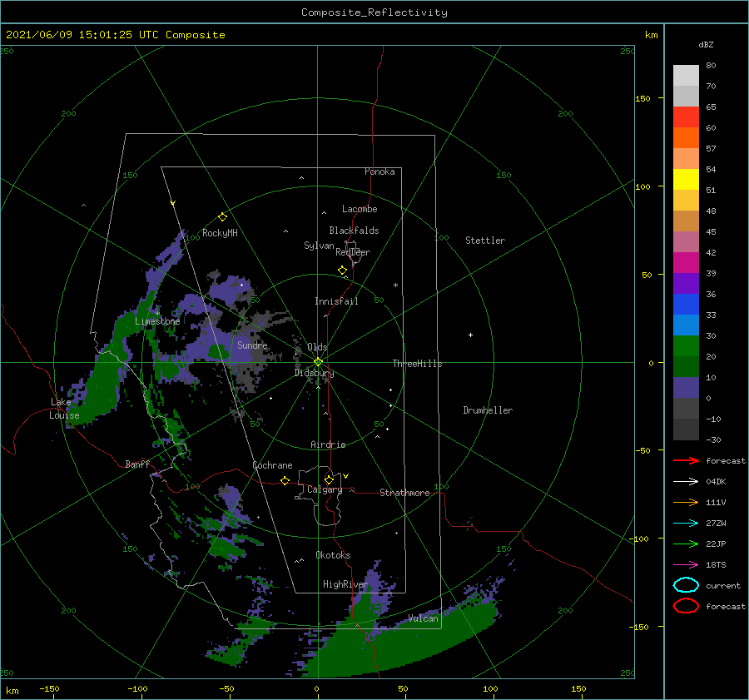Click the cyan 27ZW arrow in legend
Screen dimensions: 749x700
(686, 524)
